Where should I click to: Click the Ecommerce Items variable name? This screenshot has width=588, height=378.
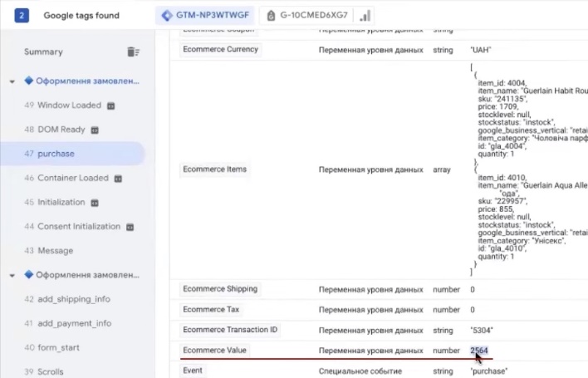(214, 169)
